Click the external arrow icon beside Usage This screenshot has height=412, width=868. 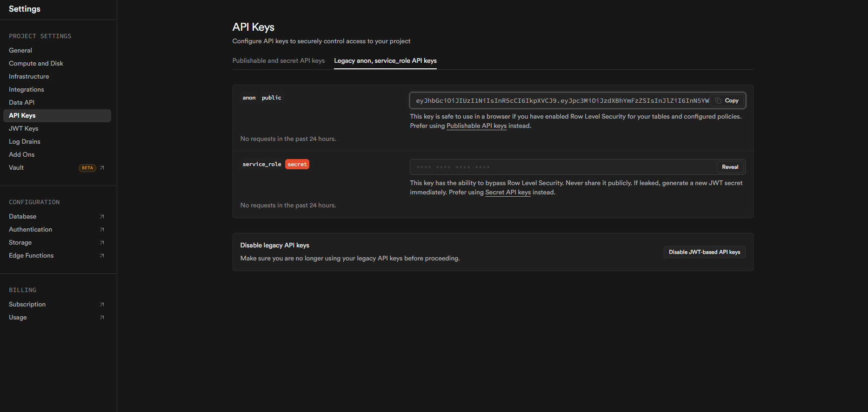[102, 318]
